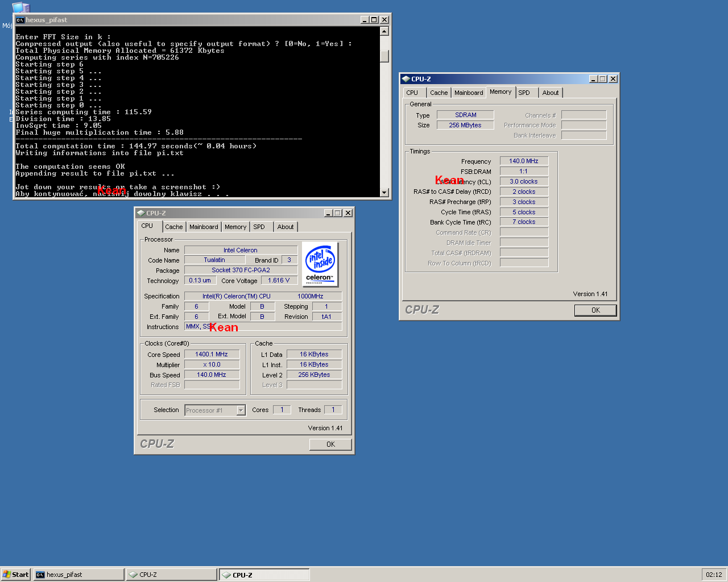The height and width of the screenshot is (582, 728).
Task: Switch to the hexus_pifast taskbar button
Action: [x=78, y=575]
